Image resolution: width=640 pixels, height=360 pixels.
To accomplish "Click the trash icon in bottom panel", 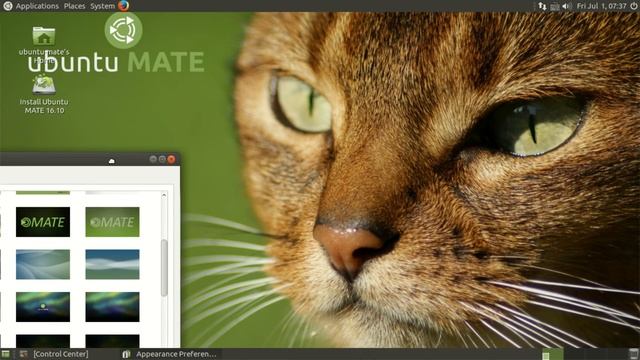I will [633, 354].
